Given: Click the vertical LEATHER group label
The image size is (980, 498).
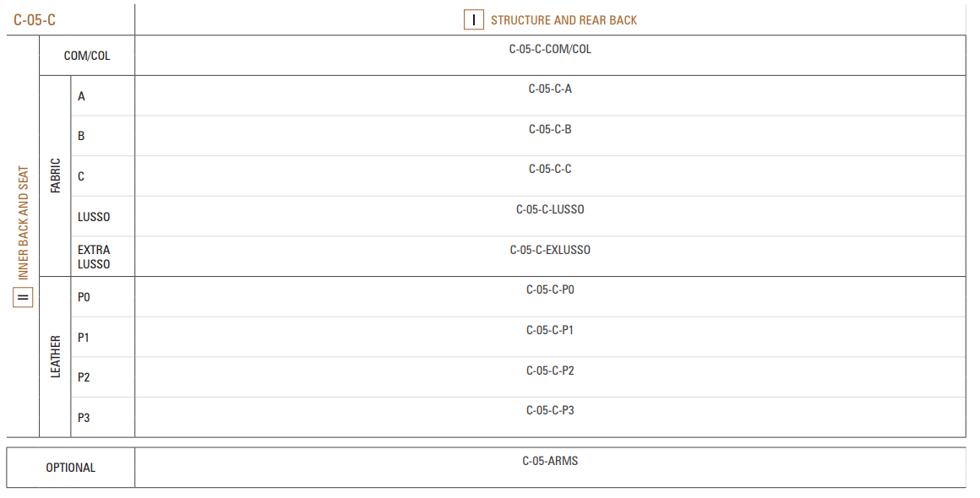Looking at the screenshot, I should (x=56, y=356).
